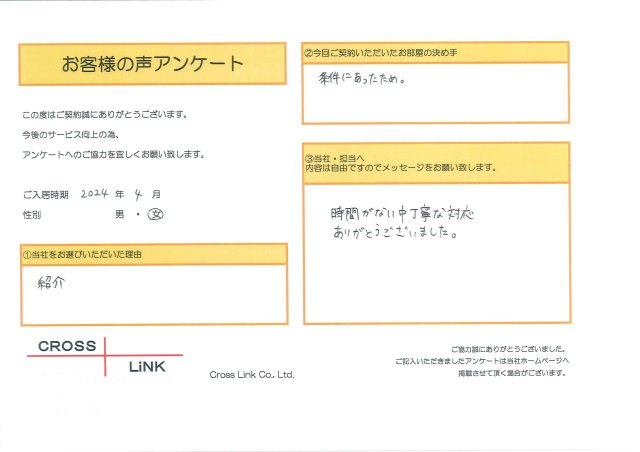
Task: Click the ③当社・担当へ heading line
Action: coord(335,158)
